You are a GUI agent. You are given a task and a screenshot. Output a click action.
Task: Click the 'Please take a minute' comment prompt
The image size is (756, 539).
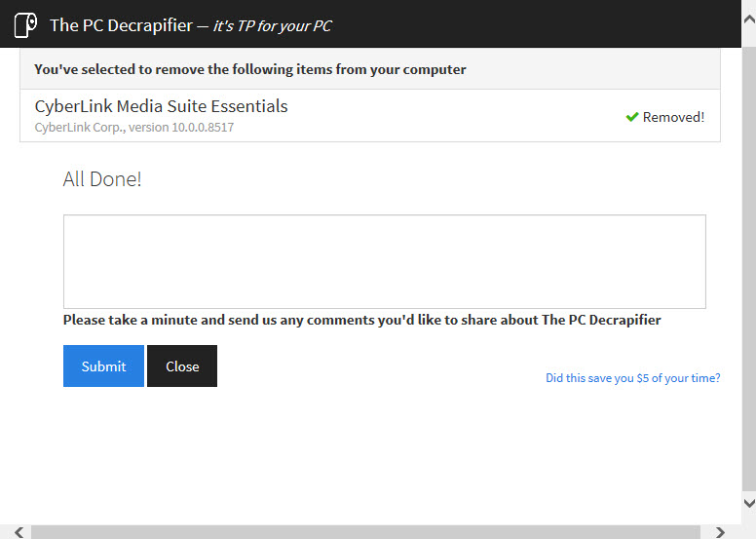point(362,320)
